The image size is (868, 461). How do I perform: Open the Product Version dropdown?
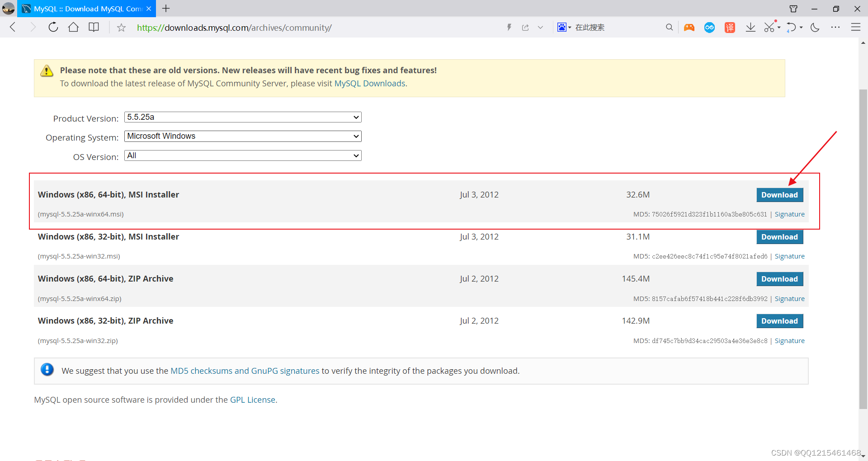click(243, 117)
